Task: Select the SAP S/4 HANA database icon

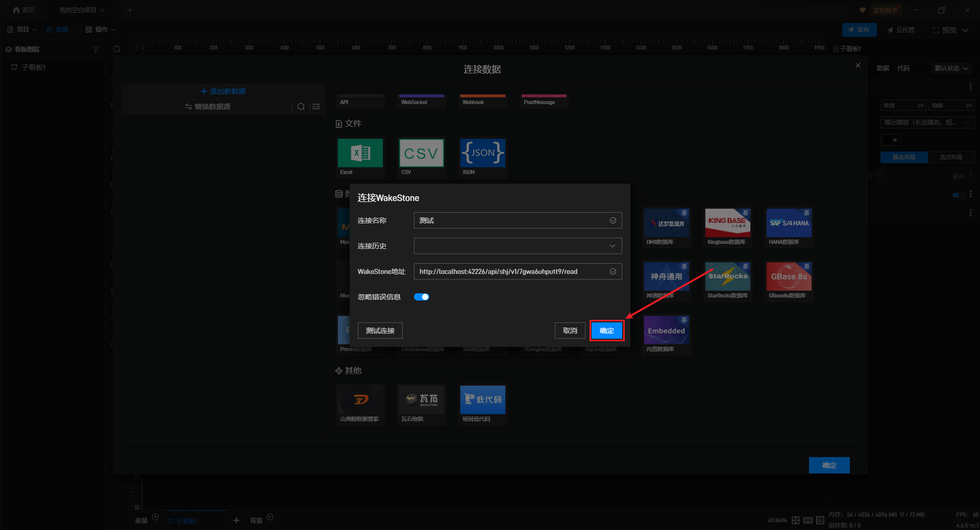Action: (x=789, y=223)
